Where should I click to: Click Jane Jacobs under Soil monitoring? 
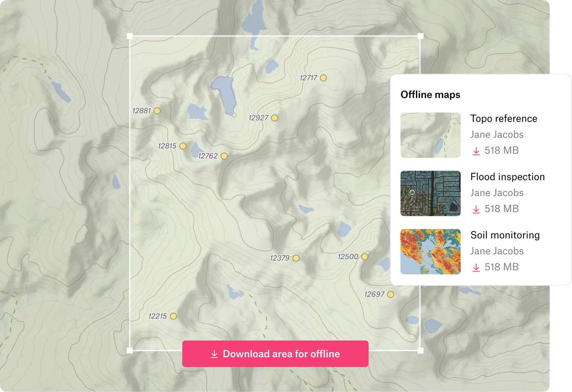click(497, 251)
